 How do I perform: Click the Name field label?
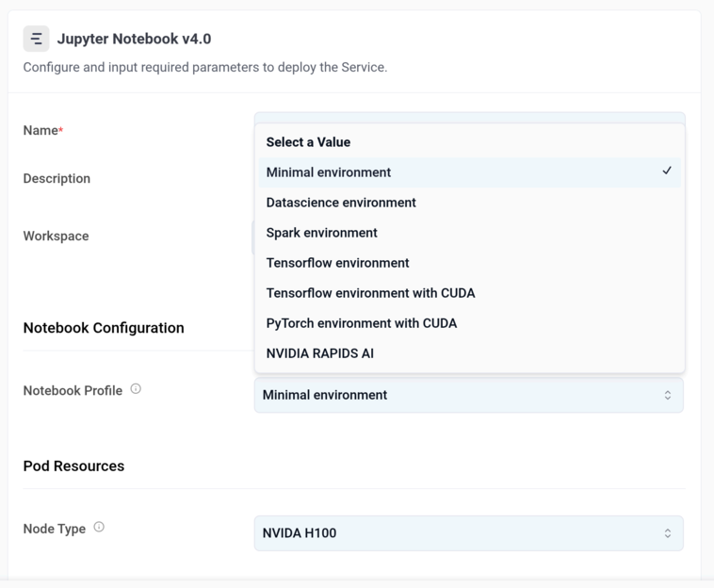click(x=43, y=130)
